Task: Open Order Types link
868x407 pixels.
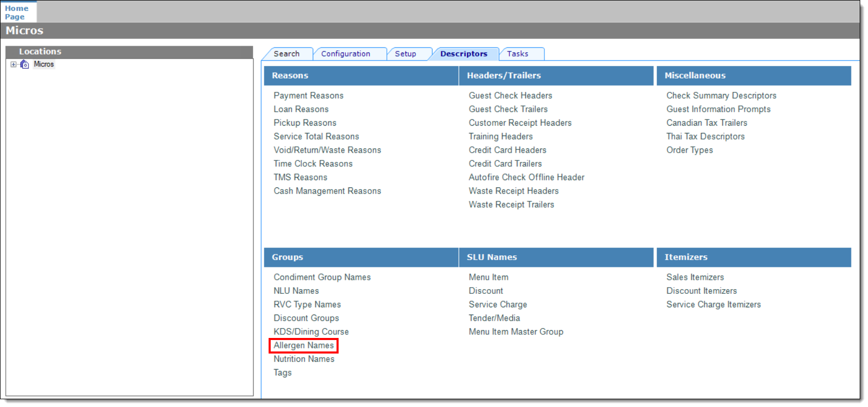Action: point(690,150)
